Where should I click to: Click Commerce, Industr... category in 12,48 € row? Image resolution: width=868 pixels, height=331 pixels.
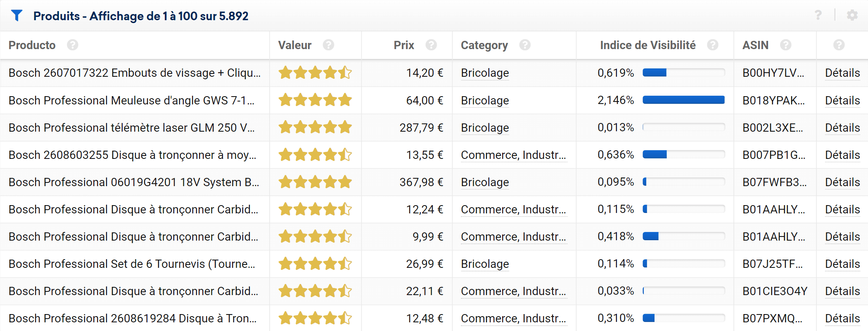click(513, 318)
